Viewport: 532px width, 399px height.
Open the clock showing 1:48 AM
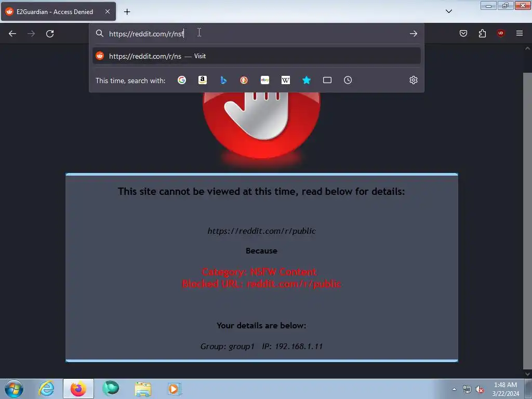tap(506, 389)
